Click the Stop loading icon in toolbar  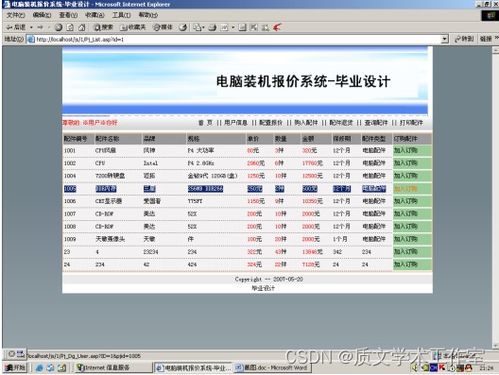[x=59, y=27]
